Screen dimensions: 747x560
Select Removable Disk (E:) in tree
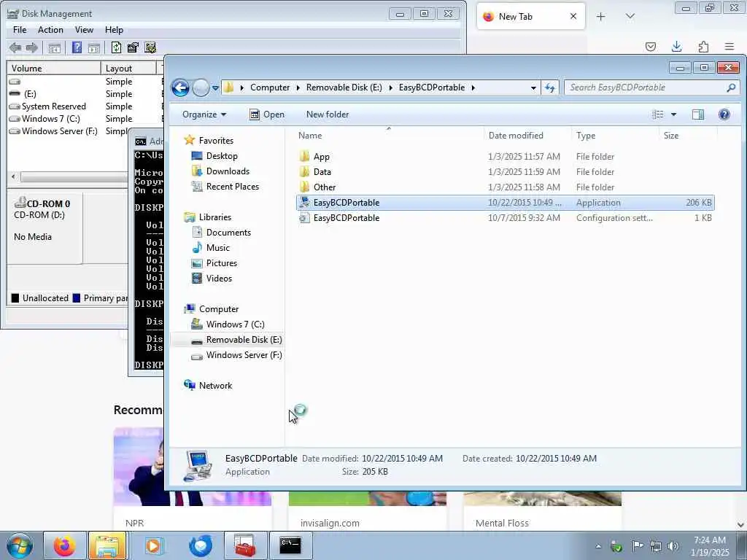click(236, 340)
